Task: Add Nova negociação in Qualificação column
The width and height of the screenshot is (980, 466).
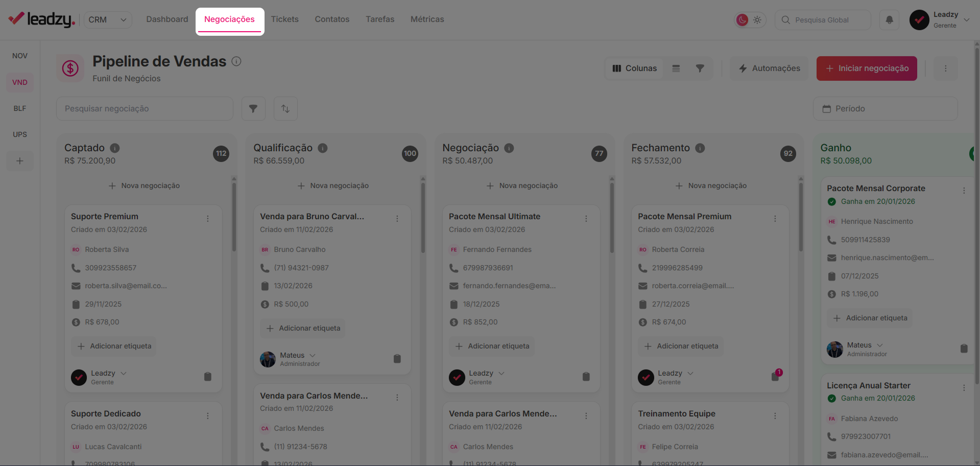Action: (333, 186)
